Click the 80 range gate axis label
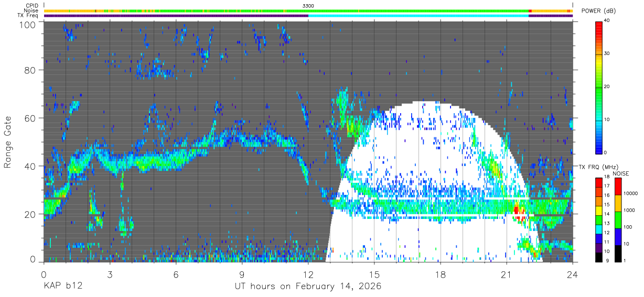Image resolution: width=644 pixels, height=297 pixels. click(30, 70)
